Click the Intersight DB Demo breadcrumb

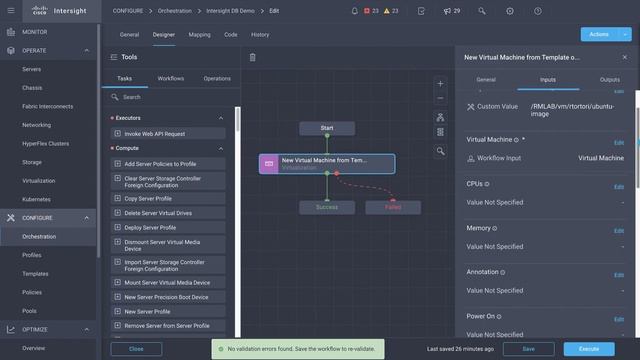tap(230, 11)
